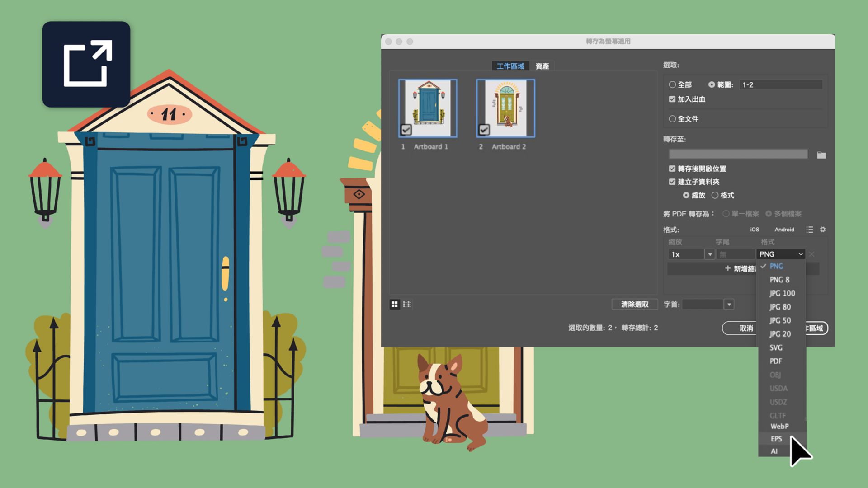Click settings gear icon next to Android
This screenshot has height=488, width=868.
pos(823,230)
